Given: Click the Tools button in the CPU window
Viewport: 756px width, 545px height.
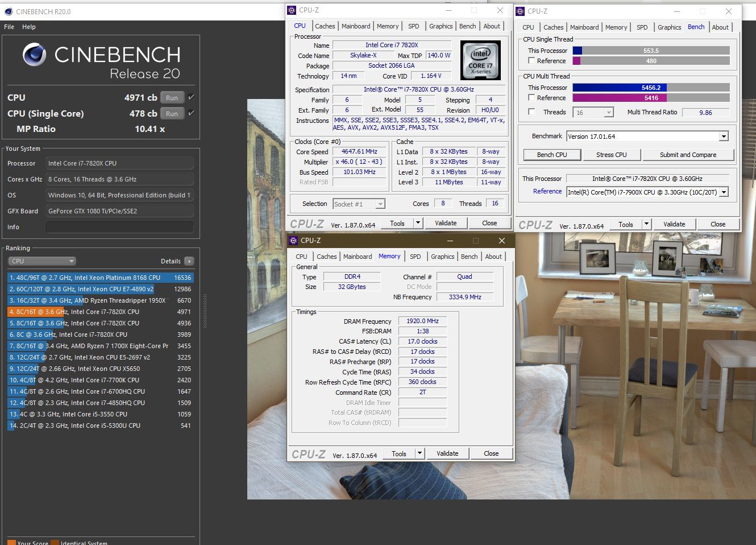Looking at the screenshot, I should [397, 223].
